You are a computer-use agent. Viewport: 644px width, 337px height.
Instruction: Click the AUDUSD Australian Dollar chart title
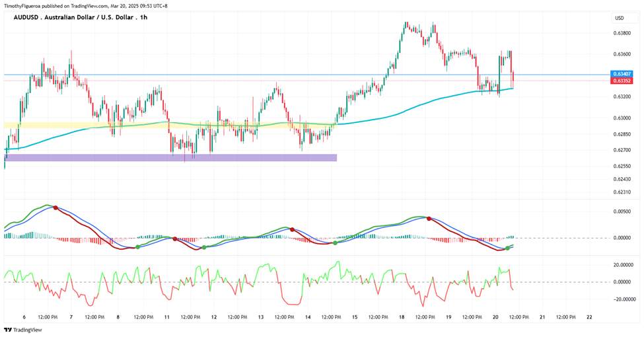[81, 17]
